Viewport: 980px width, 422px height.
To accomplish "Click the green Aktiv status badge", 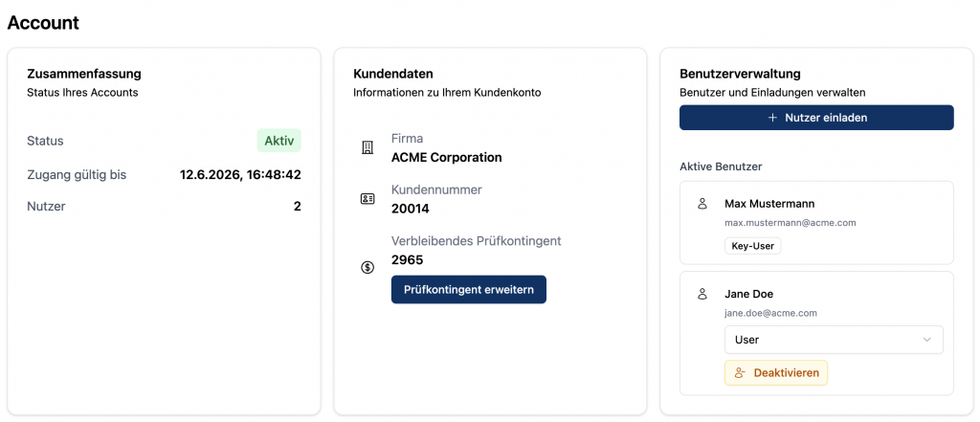I will pyautogui.click(x=278, y=141).
